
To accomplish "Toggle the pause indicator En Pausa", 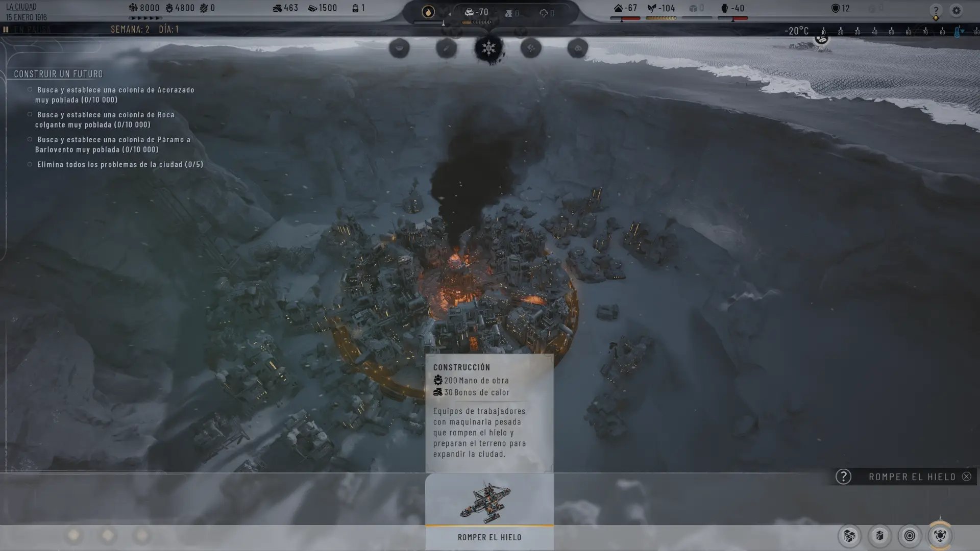I will (x=28, y=29).
